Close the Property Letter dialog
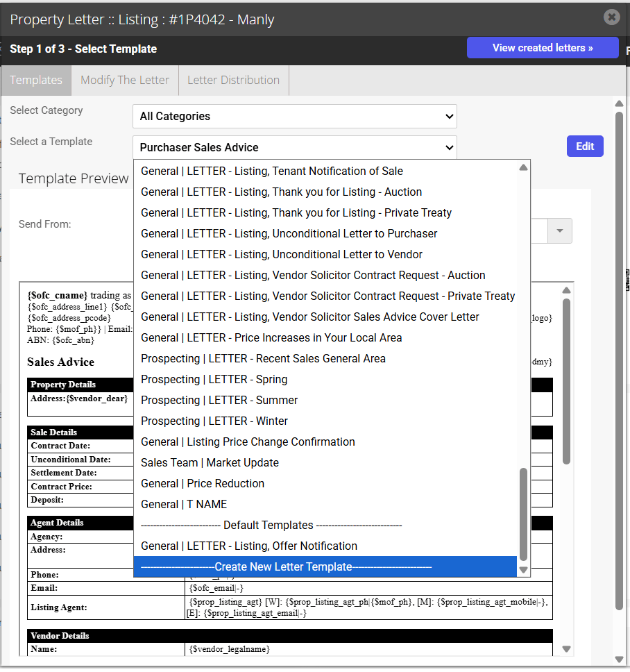The height and width of the screenshot is (672, 630). pyautogui.click(x=611, y=17)
